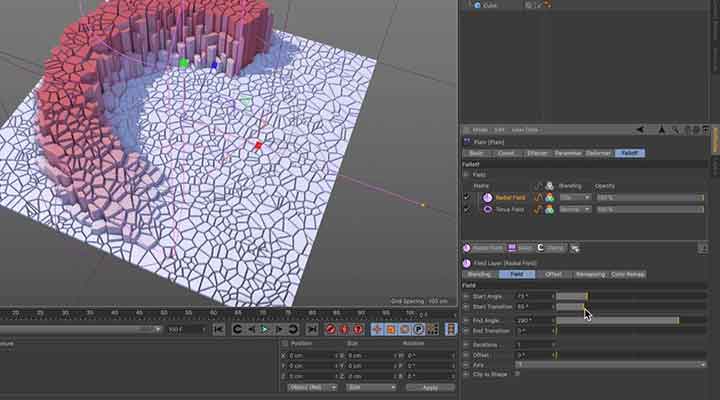Open the Offset tab of the Field Layer

click(x=553, y=275)
